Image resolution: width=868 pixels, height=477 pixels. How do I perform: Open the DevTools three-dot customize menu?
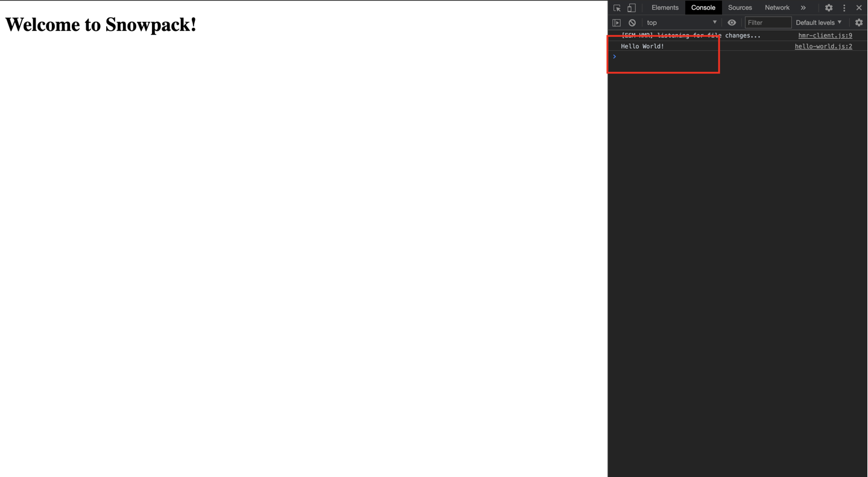(844, 8)
